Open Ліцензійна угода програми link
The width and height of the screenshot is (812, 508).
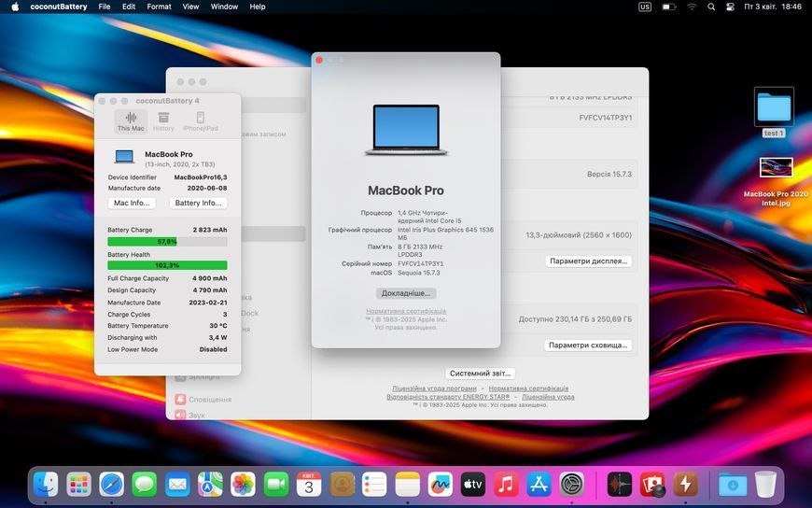pos(434,388)
